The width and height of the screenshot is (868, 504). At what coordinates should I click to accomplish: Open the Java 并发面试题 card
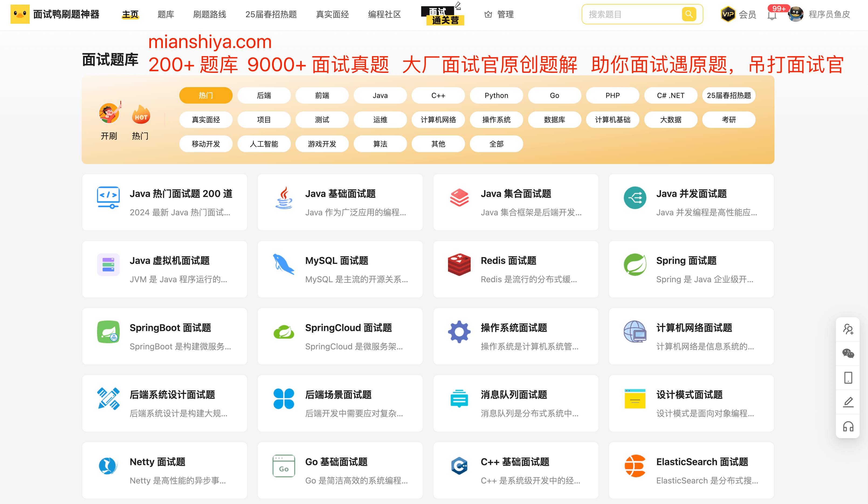[x=691, y=202]
